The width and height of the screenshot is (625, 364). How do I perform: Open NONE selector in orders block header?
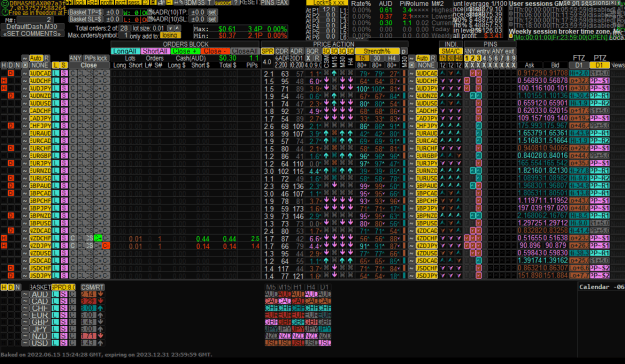tap(39, 65)
